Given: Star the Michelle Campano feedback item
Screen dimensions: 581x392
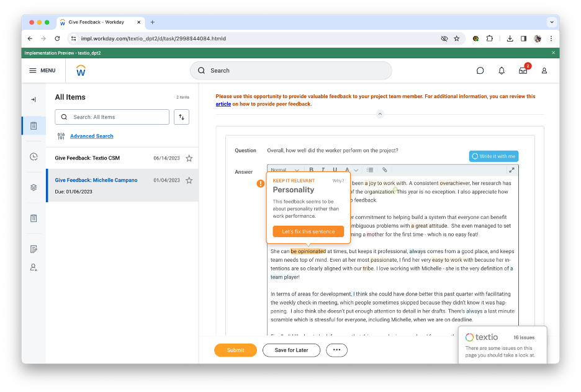Looking at the screenshot, I should 189,180.
